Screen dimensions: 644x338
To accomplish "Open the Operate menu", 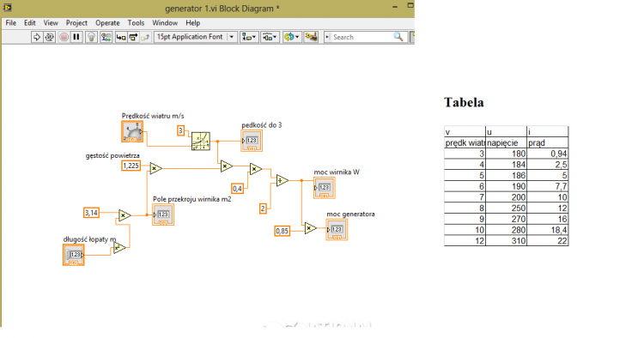I will [x=107, y=23].
